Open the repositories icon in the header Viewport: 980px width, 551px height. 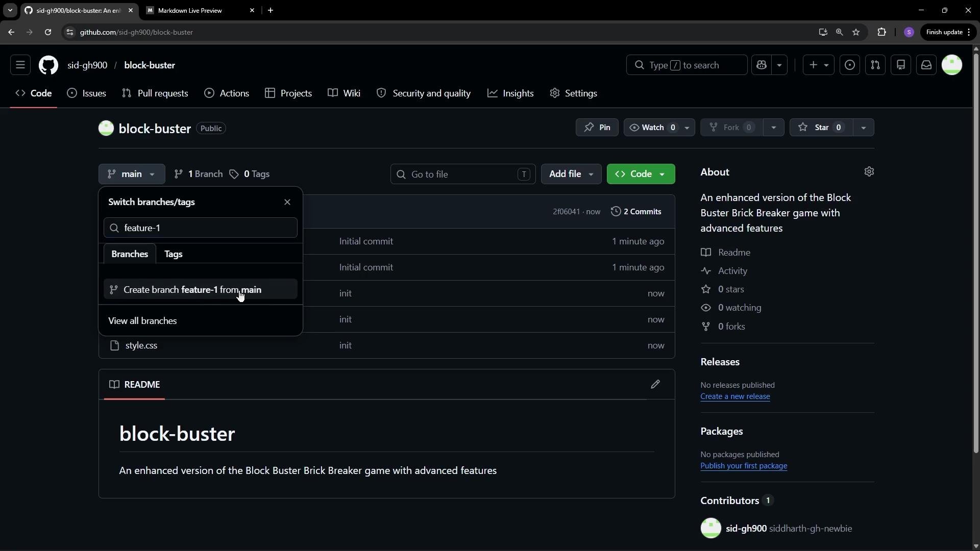point(901,65)
